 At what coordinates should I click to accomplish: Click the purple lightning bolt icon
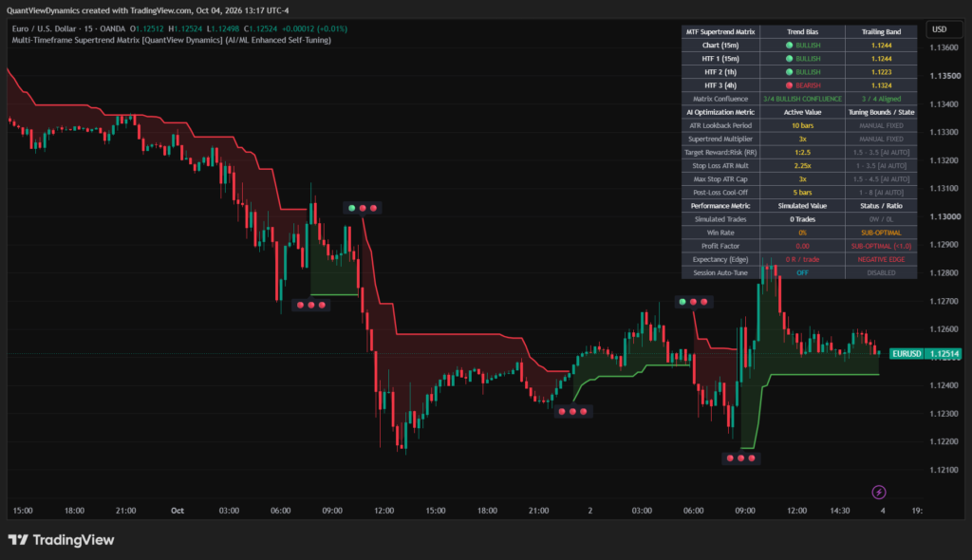(x=878, y=493)
